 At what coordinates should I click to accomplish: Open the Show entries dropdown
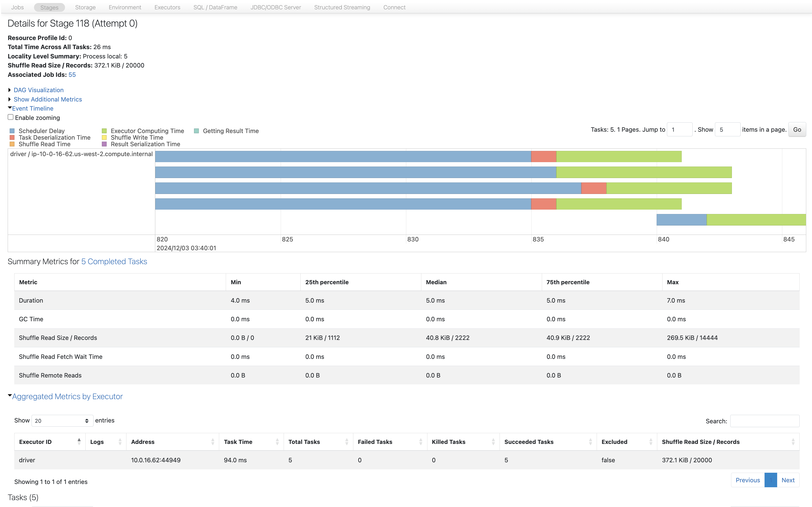[62, 421]
